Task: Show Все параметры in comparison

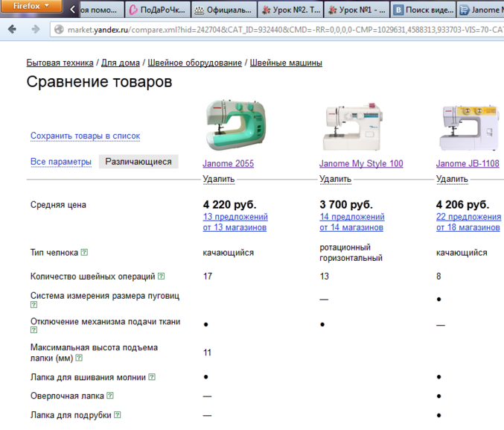Action: (60, 162)
